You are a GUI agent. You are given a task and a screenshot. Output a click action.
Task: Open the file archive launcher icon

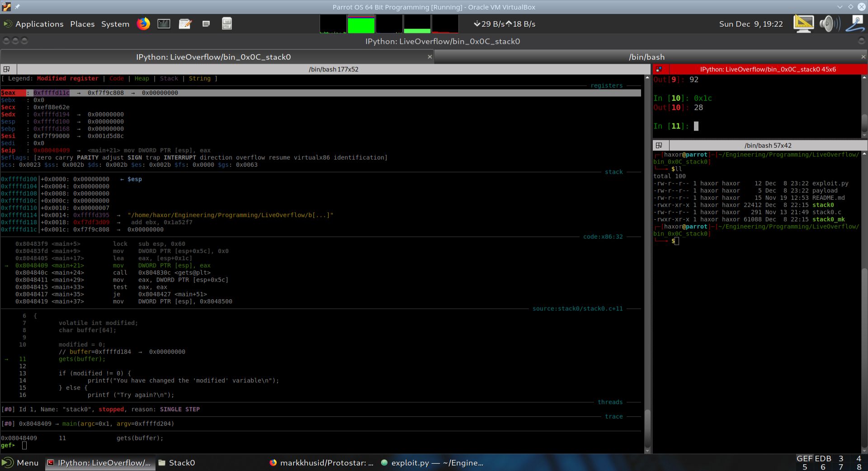227,24
